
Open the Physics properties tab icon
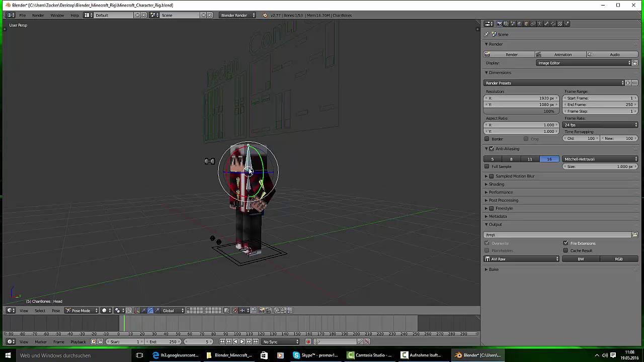pos(566,24)
